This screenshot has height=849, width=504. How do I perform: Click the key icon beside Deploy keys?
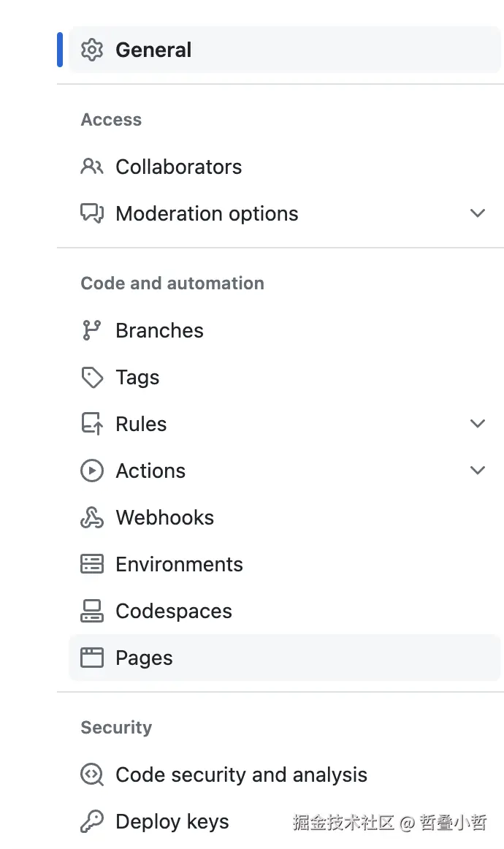point(92,821)
